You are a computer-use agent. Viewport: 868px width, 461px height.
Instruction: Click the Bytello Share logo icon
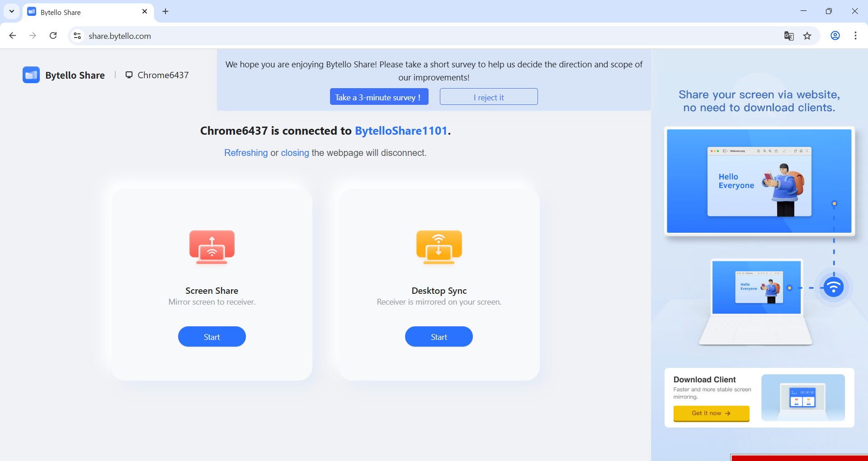coord(31,75)
